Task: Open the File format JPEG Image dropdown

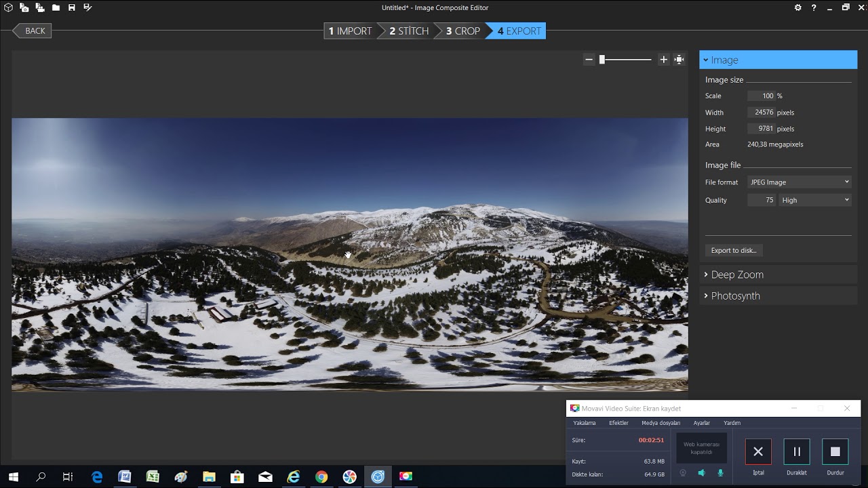Action: coord(800,182)
